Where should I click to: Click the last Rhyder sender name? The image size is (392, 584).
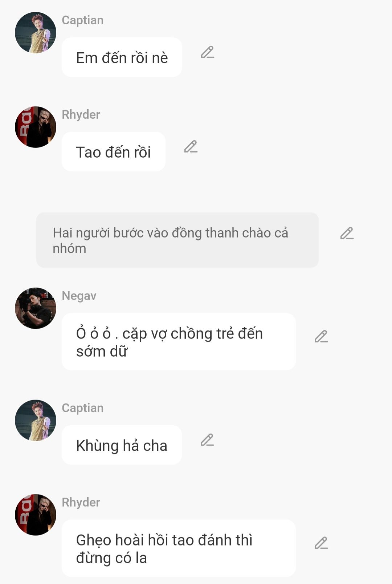pos(81,502)
